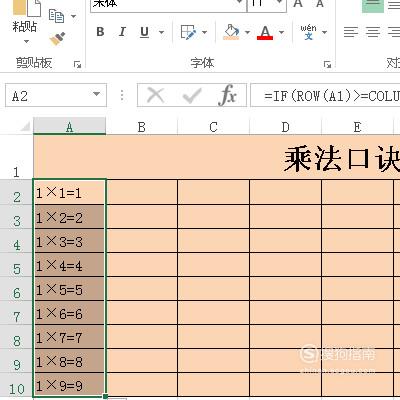Click cell with 1×2=2
This screenshot has width=400, height=400.
(x=69, y=217)
